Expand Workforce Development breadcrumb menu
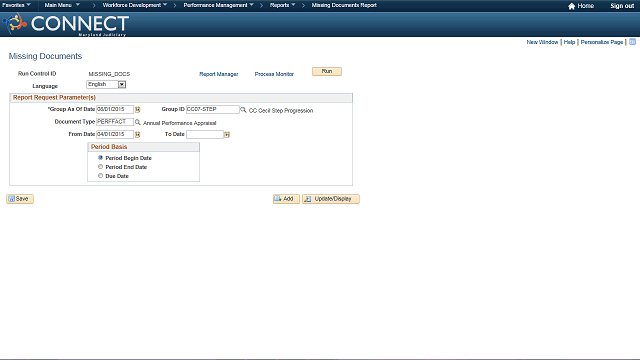This screenshot has width=640, height=360. (x=135, y=5)
